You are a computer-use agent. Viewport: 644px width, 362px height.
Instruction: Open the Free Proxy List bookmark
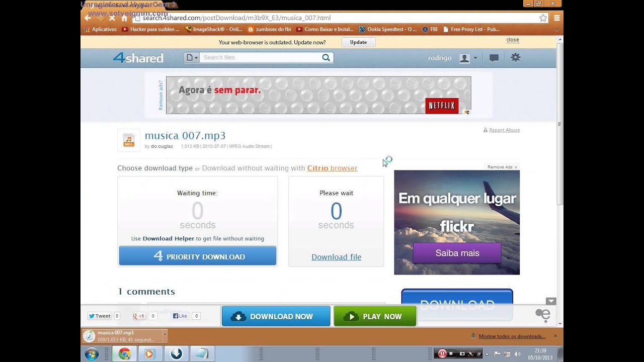471,29
